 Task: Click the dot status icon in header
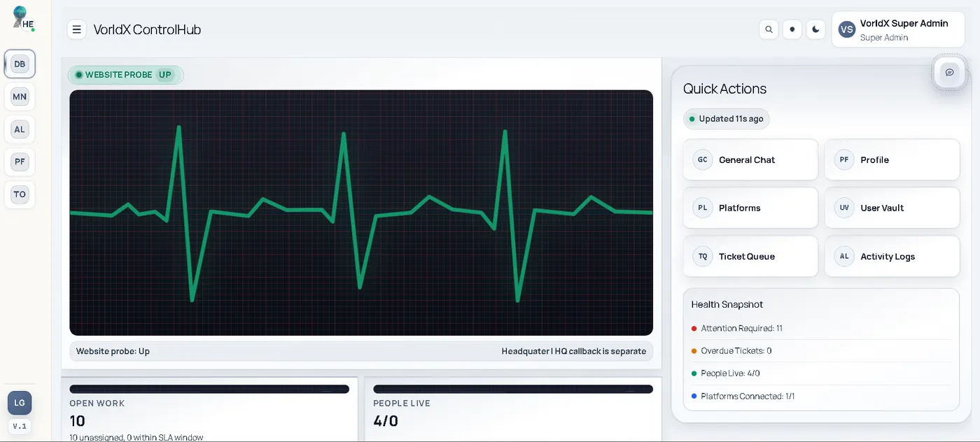pos(792,29)
